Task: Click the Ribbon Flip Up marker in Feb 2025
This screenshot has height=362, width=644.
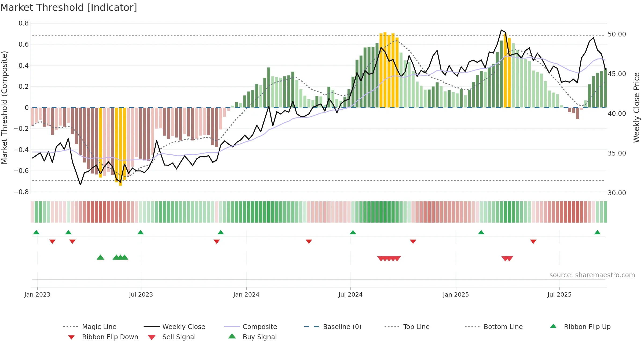Action: (481, 232)
